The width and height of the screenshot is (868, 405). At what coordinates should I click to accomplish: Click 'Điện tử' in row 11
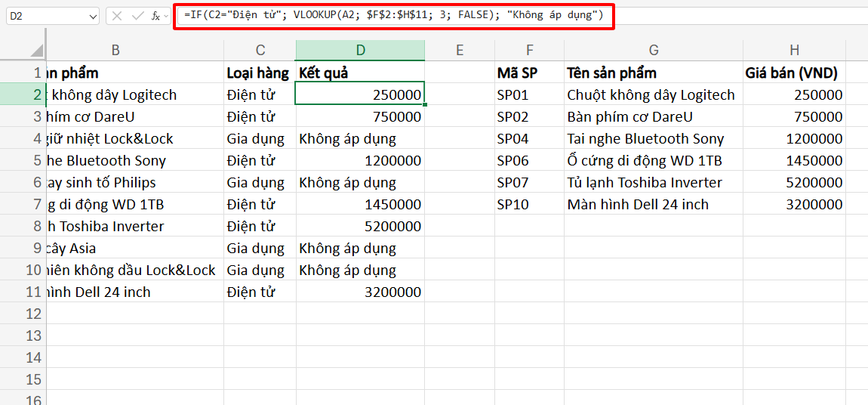pyautogui.click(x=260, y=292)
